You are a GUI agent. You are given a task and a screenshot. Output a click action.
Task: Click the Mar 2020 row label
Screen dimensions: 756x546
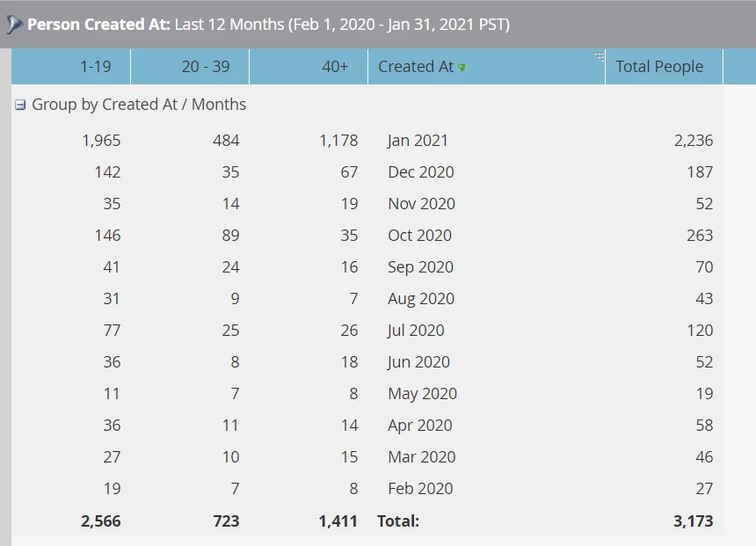pyautogui.click(x=421, y=457)
